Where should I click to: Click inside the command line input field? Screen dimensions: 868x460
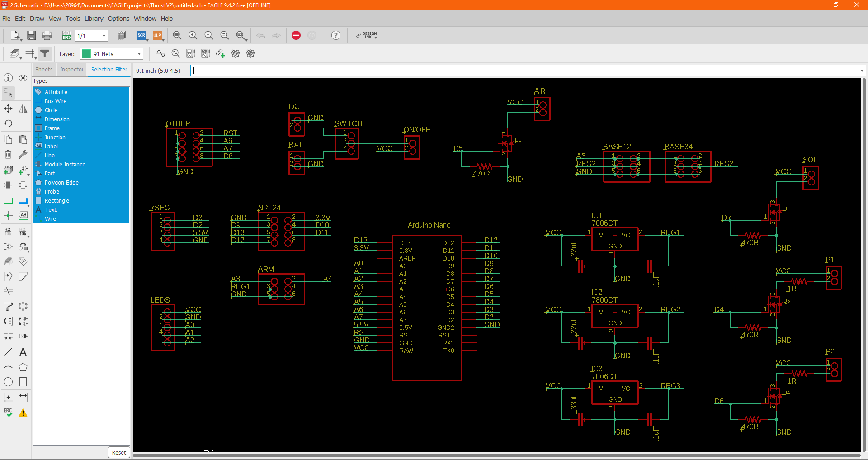524,71
